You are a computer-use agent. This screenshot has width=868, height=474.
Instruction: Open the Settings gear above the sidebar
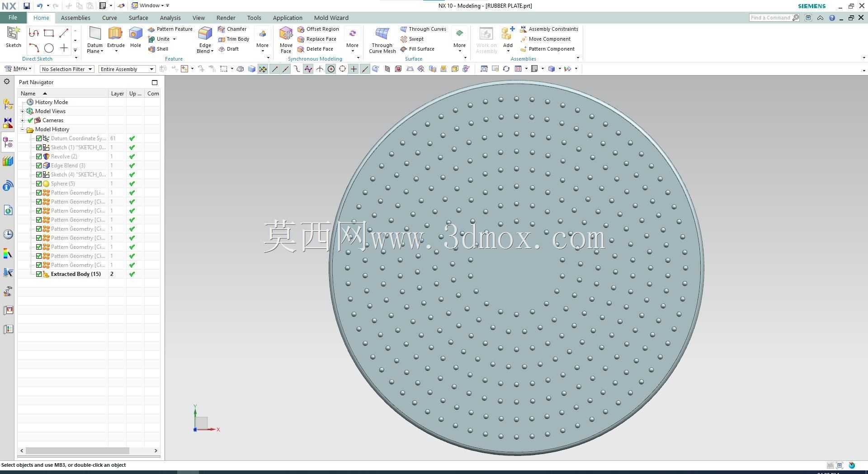7,81
